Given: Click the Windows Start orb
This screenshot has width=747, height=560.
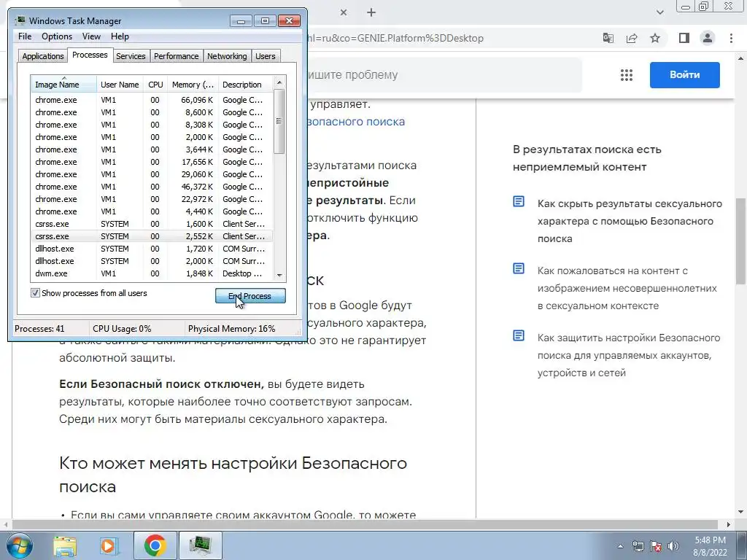Looking at the screenshot, I should point(20,545).
